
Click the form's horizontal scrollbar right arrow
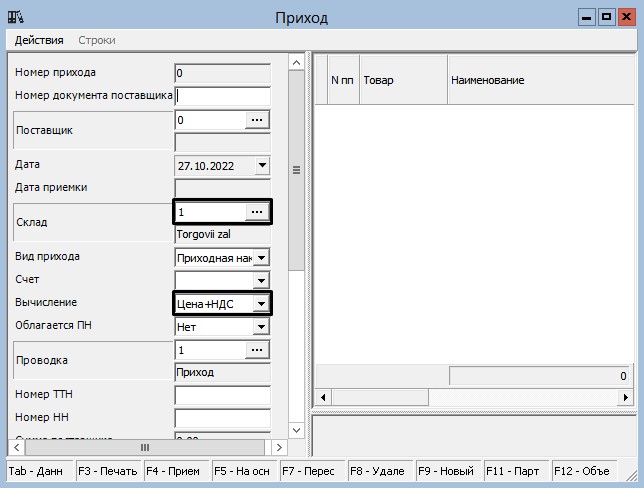coord(279,447)
